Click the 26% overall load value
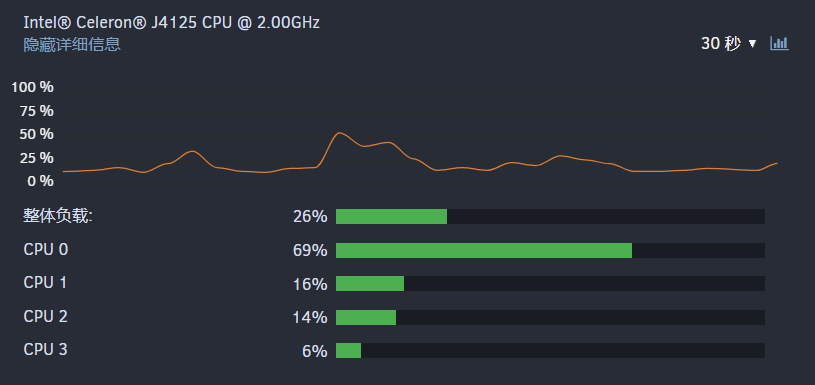The width and height of the screenshot is (815, 385). pos(310,217)
